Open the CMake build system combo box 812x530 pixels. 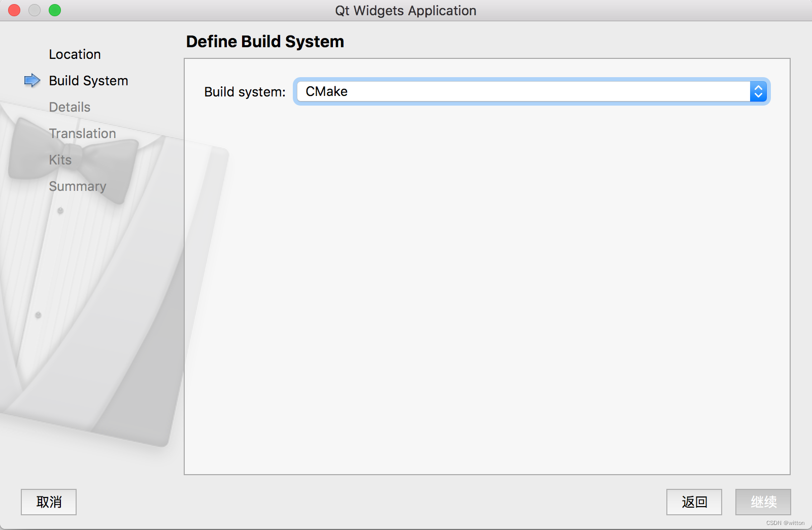tap(523, 92)
